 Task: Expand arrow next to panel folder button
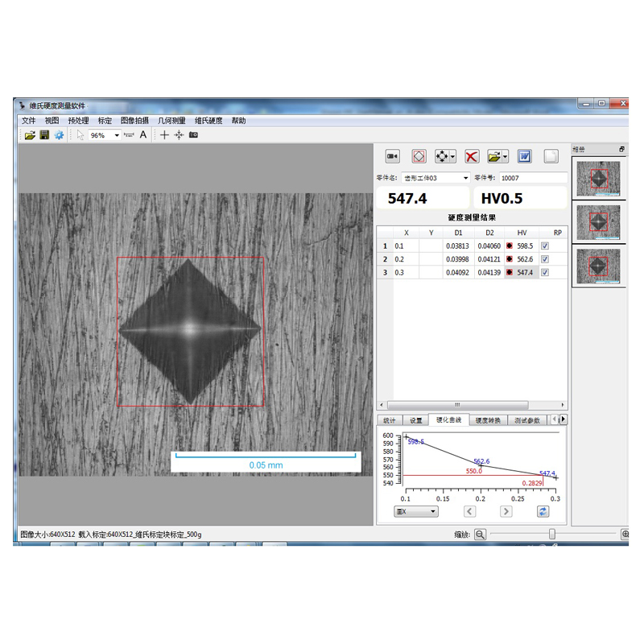(x=506, y=156)
